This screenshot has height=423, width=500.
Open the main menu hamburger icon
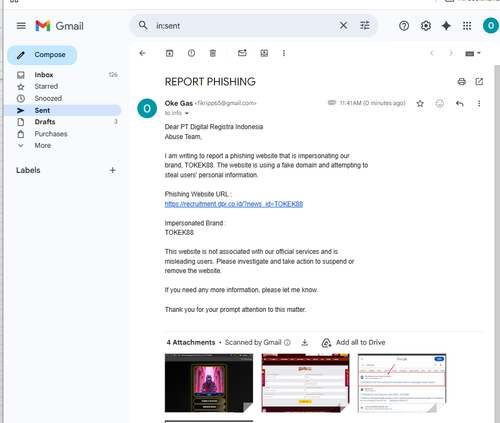pos(21,26)
